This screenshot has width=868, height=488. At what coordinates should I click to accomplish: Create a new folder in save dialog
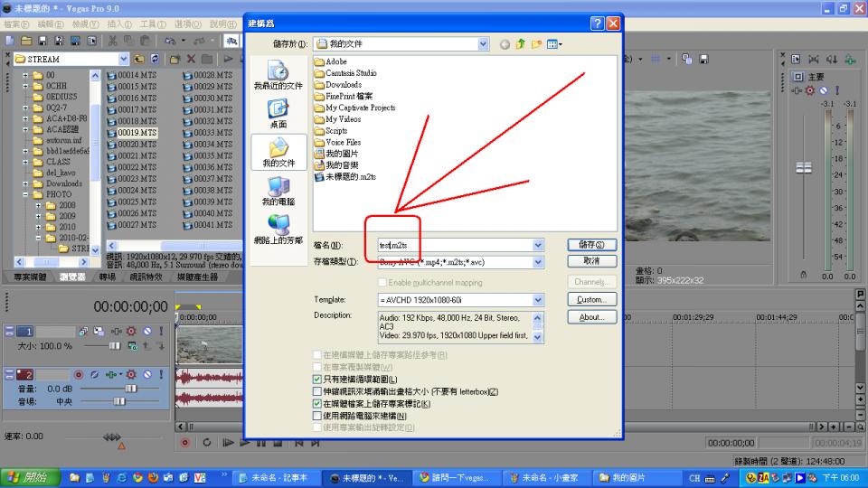click(537, 43)
